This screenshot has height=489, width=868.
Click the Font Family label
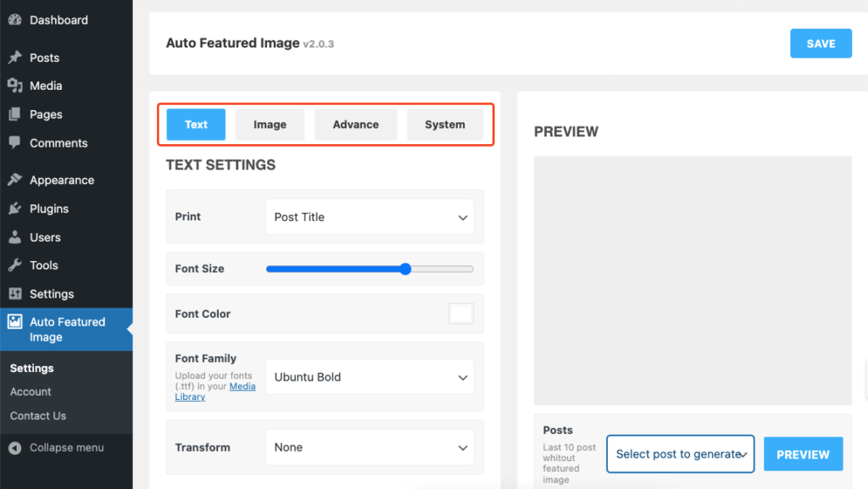[205, 358]
